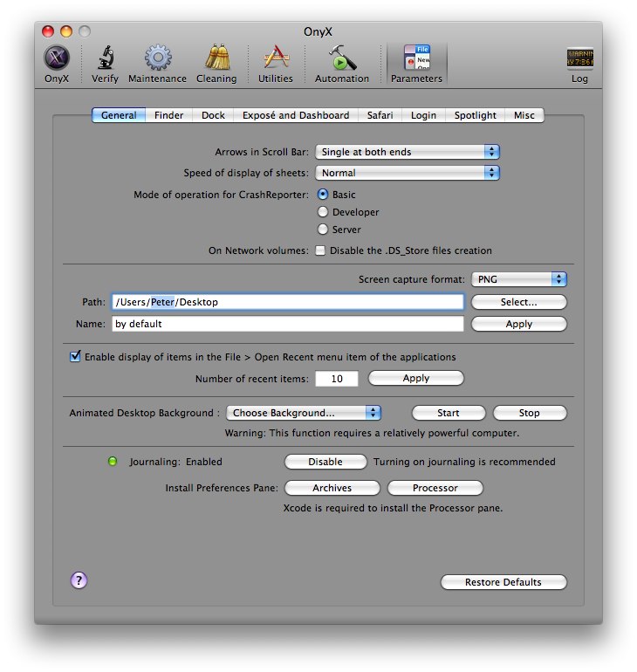
Task: Click the red close window button
Action: click(x=48, y=31)
